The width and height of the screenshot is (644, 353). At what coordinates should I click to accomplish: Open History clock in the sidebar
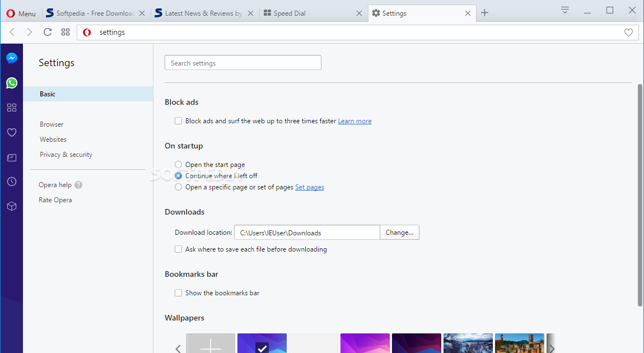(x=12, y=182)
